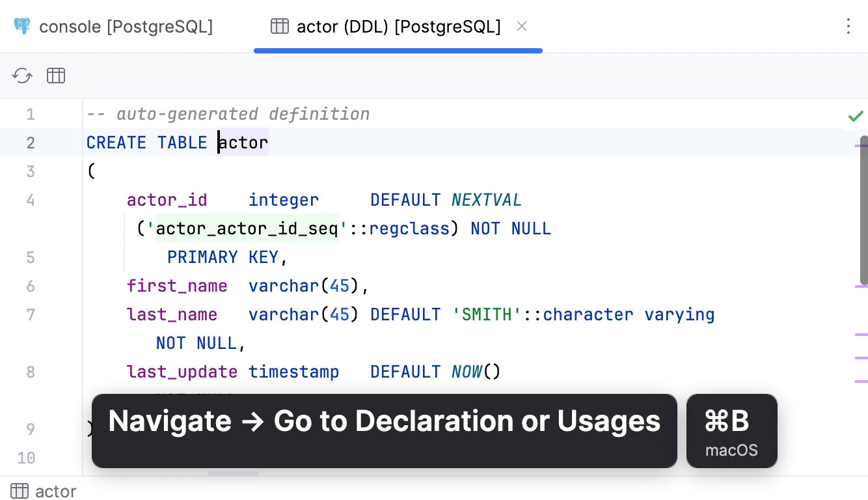Click line number 2 in the gutter
The width and height of the screenshot is (868, 500).
pos(31,143)
